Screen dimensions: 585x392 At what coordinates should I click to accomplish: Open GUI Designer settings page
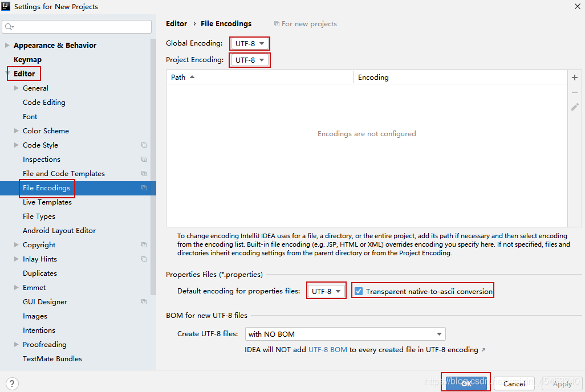pyautogui.click(x=45, y=302)
